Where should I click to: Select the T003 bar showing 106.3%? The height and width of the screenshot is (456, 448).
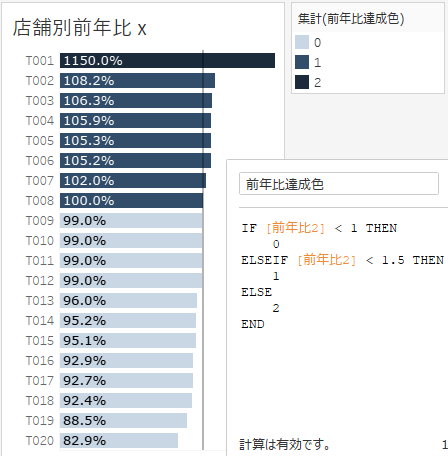(136, 101)
